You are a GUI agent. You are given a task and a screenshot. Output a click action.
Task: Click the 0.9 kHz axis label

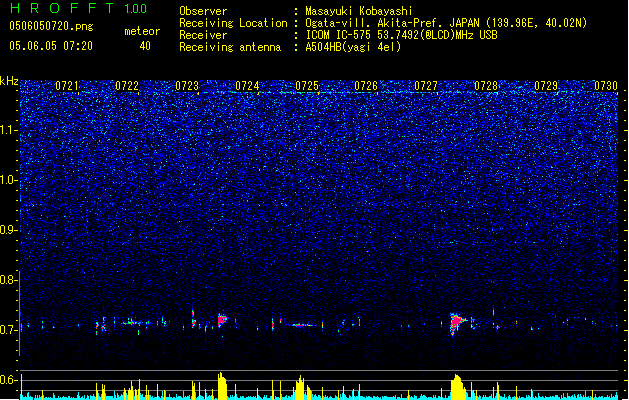pos(8,230)
